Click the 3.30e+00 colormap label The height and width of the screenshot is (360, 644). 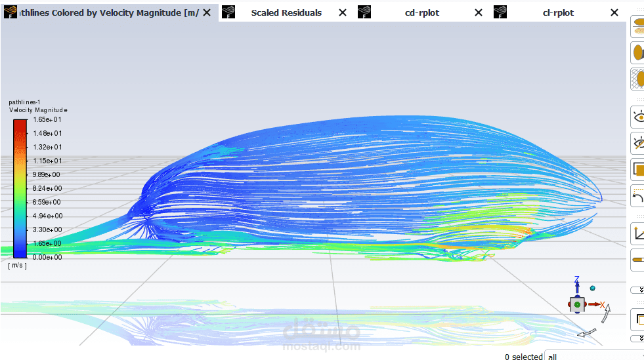(47, 230)
